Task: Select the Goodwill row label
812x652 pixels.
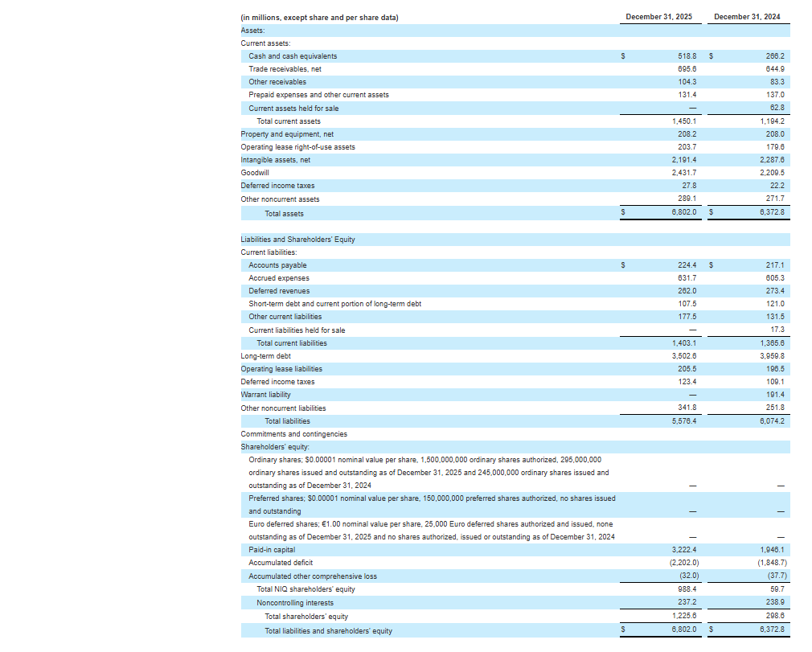Action: point(255,173)
